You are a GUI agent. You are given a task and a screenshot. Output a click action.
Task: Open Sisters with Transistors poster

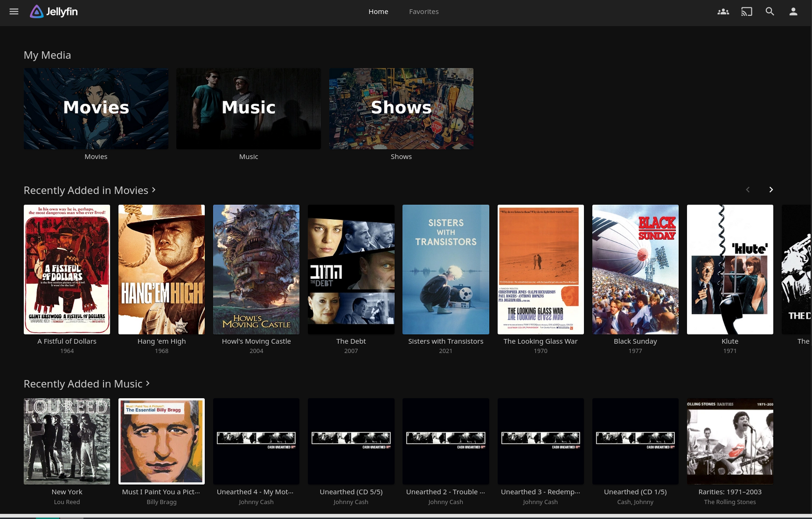(x=446, y=270)
